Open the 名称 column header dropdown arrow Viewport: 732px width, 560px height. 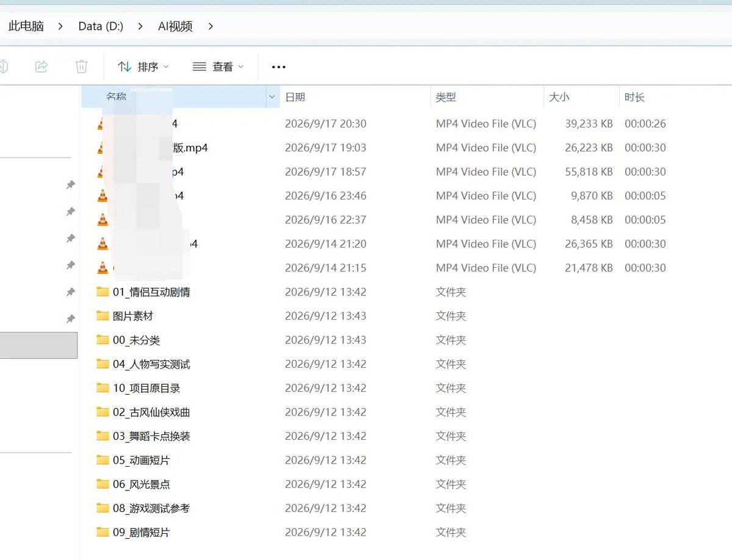click(271, 97)
